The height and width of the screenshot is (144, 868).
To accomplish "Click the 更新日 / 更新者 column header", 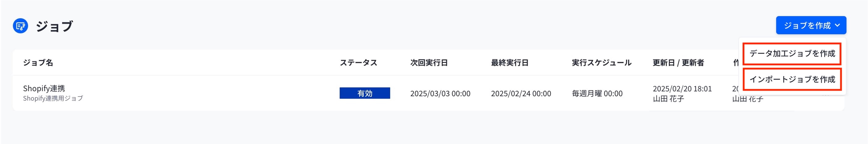I will [x=678, y=63].
